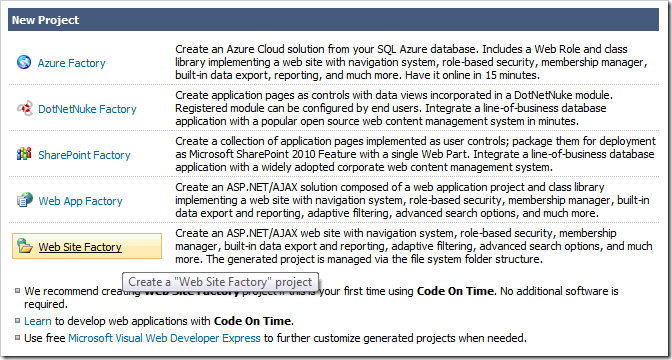The height and width of the screenshot is (360, 672).
Task: Click the 'Create a Web Site Factory project' tooltip
Action: pyautogui.click(x=220, y=282)
